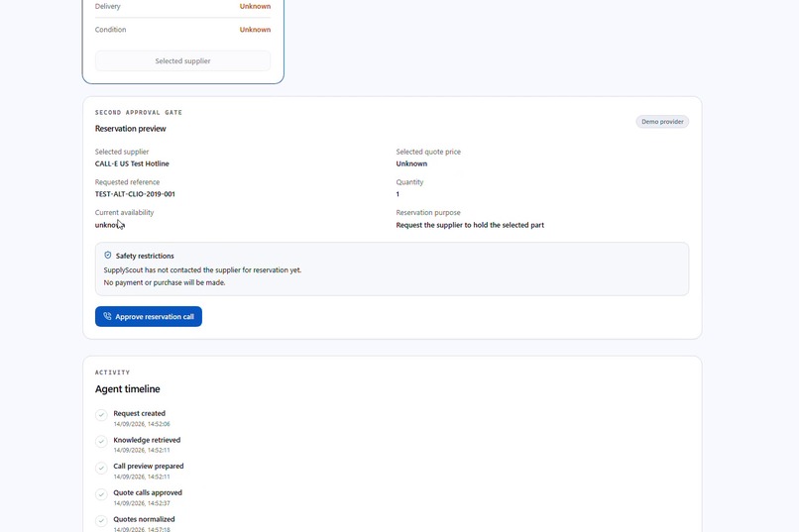Click the Unknown value under Selected quote price
Screen dimensions: 799x532
pos(411,163)
